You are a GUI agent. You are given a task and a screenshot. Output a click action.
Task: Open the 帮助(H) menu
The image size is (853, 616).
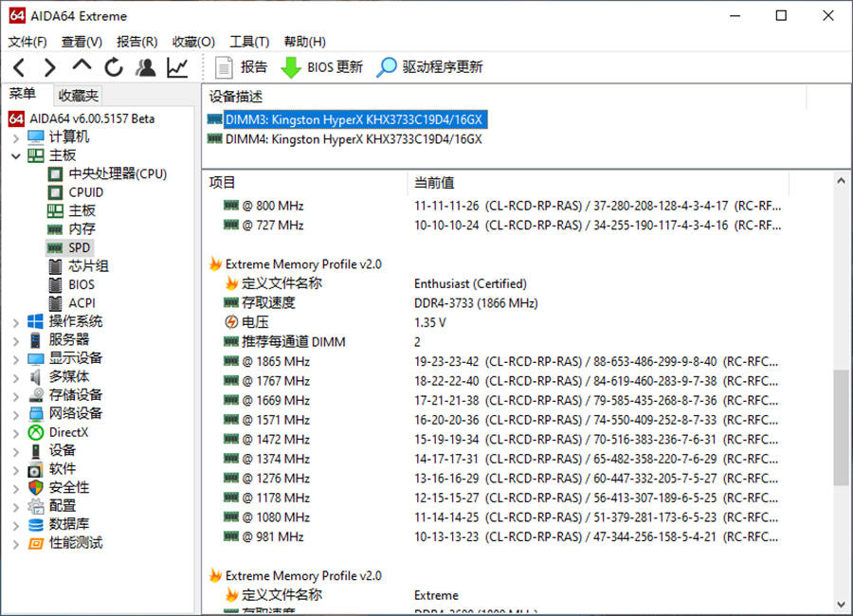[304, 42]
